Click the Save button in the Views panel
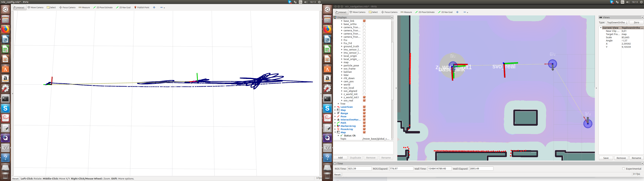The image size is (644, 181). pyautogui.click(x=606, y=158)
